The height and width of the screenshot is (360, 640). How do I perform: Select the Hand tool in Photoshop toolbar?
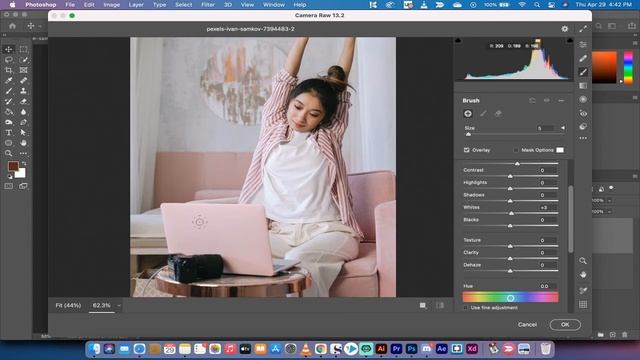[x=23, y=143]
